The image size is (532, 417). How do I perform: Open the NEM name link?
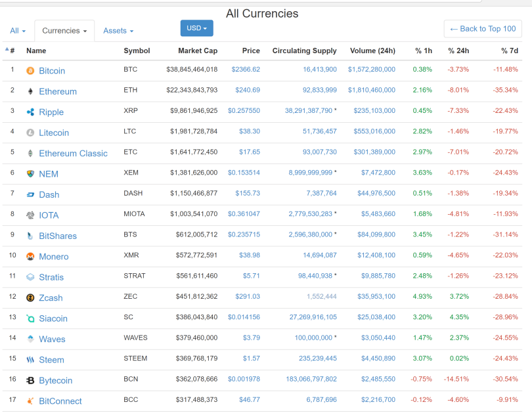coord(49,174)
